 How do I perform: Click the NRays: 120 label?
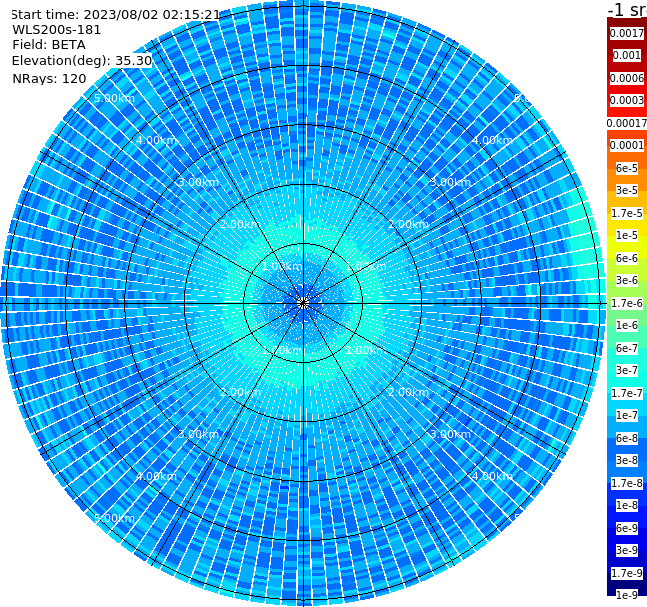pos(49,79)
